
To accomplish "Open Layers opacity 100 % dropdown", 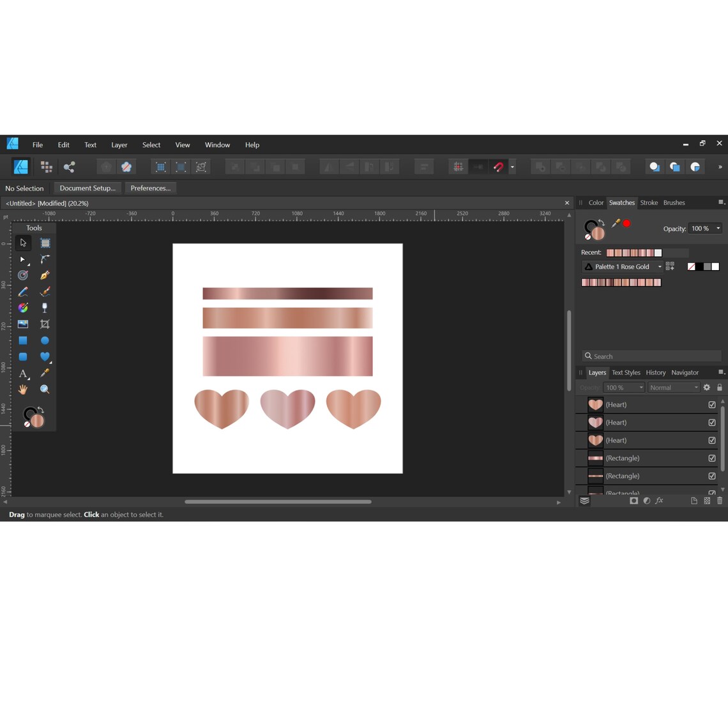I will point(641,387).
